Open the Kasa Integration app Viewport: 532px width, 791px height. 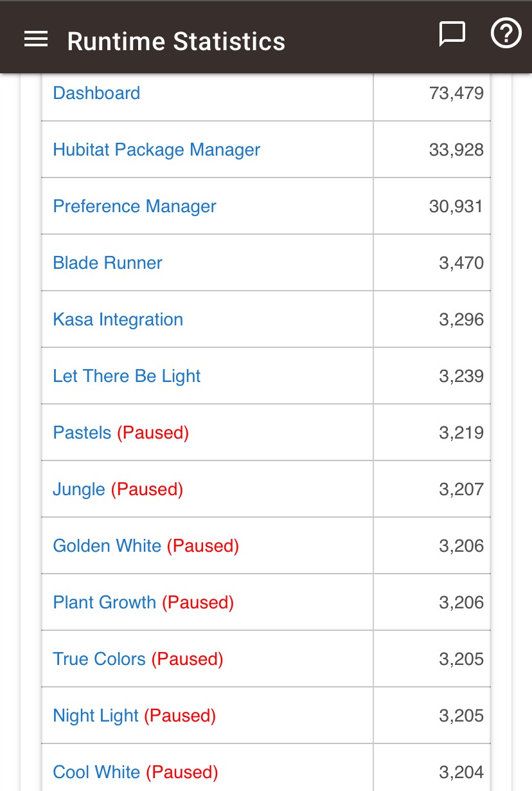point(118,320)
